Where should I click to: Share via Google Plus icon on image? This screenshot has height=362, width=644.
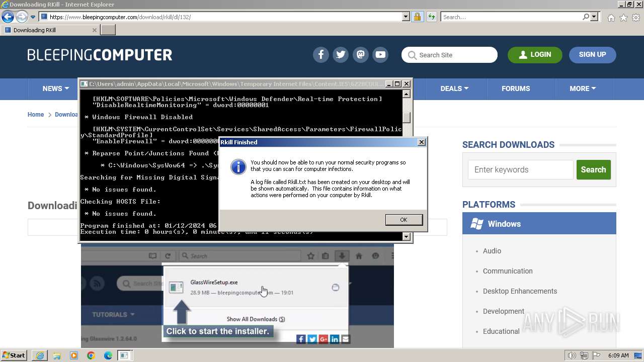coord(323,339)
